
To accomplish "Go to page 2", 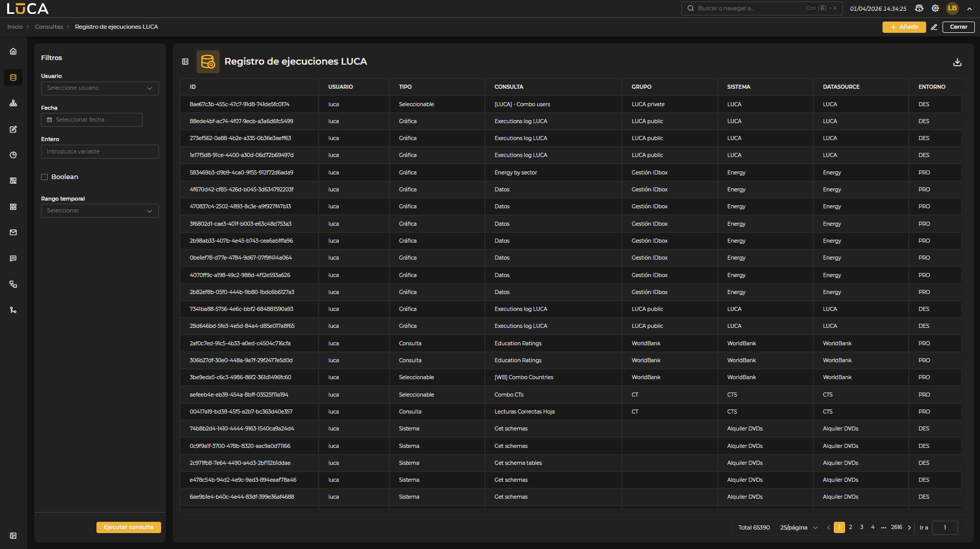I will pyautogui.click(x=851, y=527).
